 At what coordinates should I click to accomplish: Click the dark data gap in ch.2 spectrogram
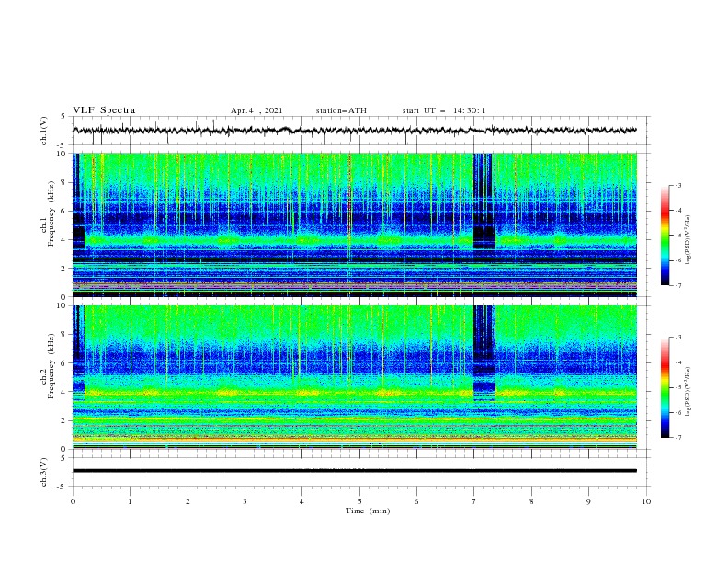484,353
